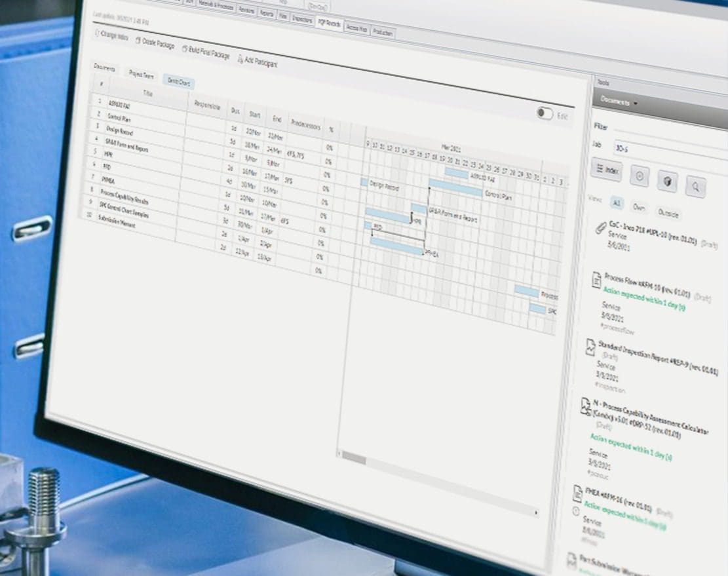The width and height of the screenshot is (728, 576).
Task: Click the End column header
Action: click(277, 119)
